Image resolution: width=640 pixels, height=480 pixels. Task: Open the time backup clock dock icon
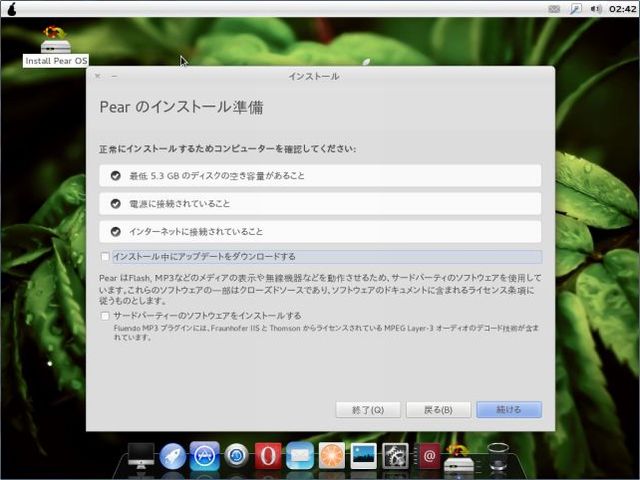click(x=237, y=456)
